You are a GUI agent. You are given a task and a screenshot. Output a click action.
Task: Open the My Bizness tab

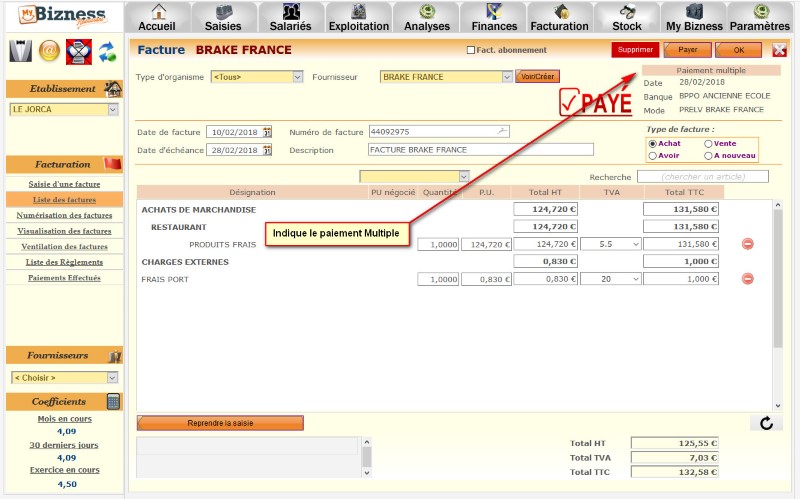coord(694,17)
